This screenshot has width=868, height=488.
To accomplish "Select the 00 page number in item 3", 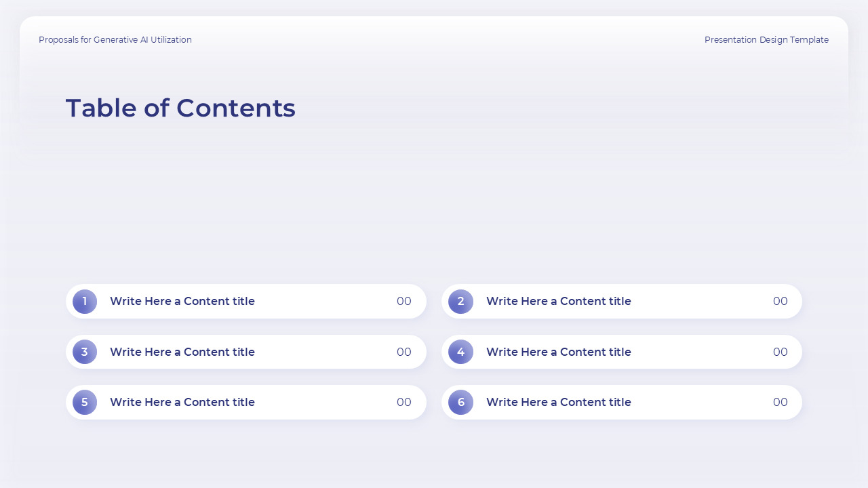I will pyautogui.click(x=404, y=352).
